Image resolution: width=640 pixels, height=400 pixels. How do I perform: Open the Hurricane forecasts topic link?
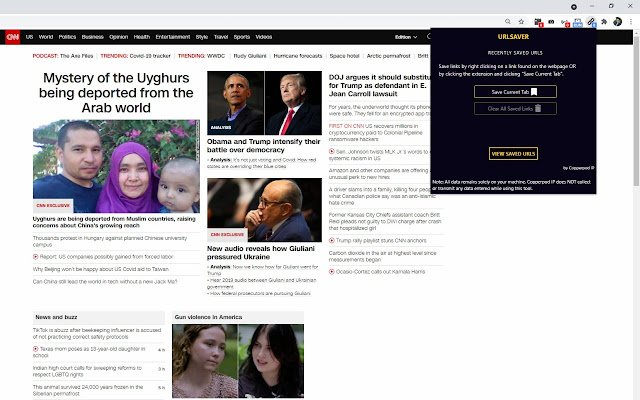298,56
